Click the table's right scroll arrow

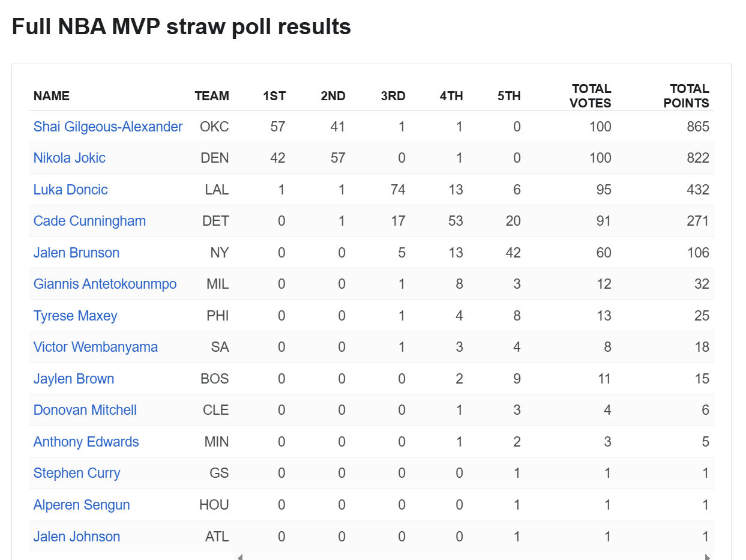point(708,557)
